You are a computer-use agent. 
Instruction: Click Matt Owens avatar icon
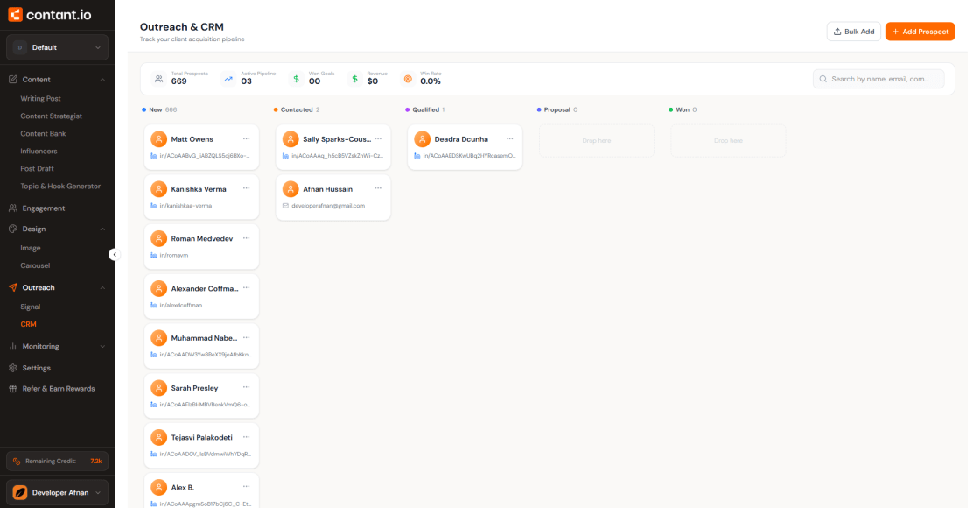[x=158, y=139]
